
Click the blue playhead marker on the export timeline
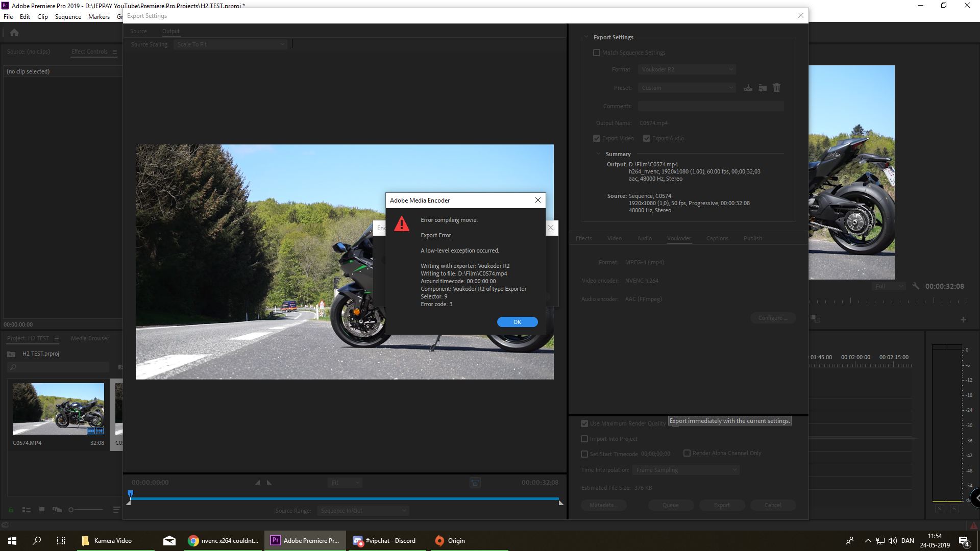click(x=130, y=493)
